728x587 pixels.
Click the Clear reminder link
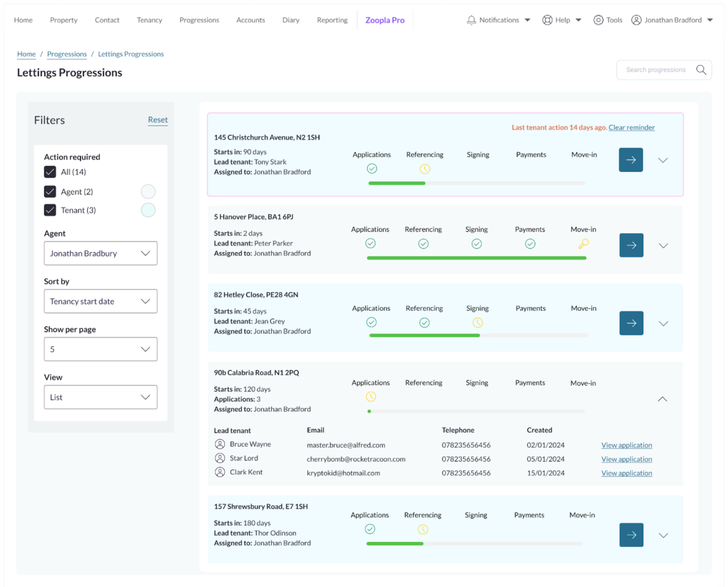pos(631,127)
